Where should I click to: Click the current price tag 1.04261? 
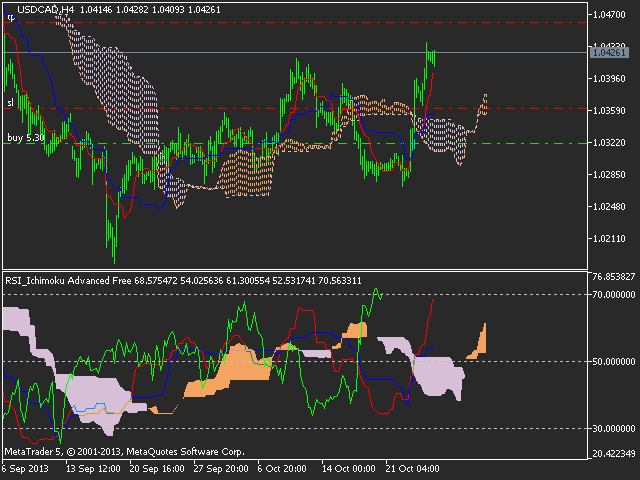pos(609,53)
